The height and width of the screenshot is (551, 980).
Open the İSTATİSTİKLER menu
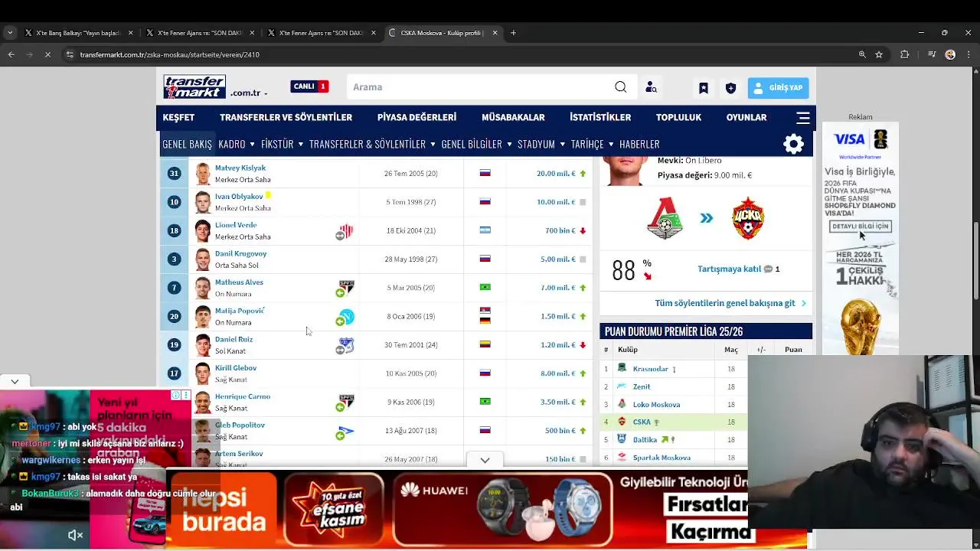point(600,117)
